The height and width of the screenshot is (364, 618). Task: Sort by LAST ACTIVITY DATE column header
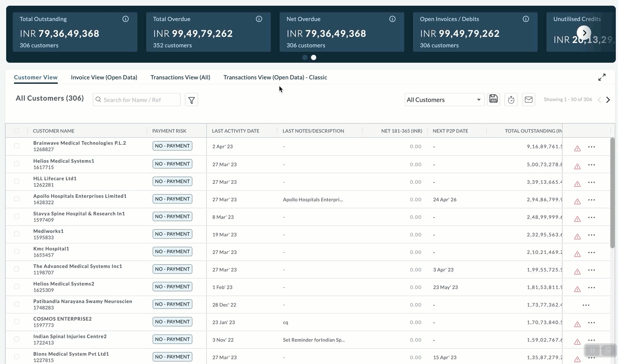(236, 131)
